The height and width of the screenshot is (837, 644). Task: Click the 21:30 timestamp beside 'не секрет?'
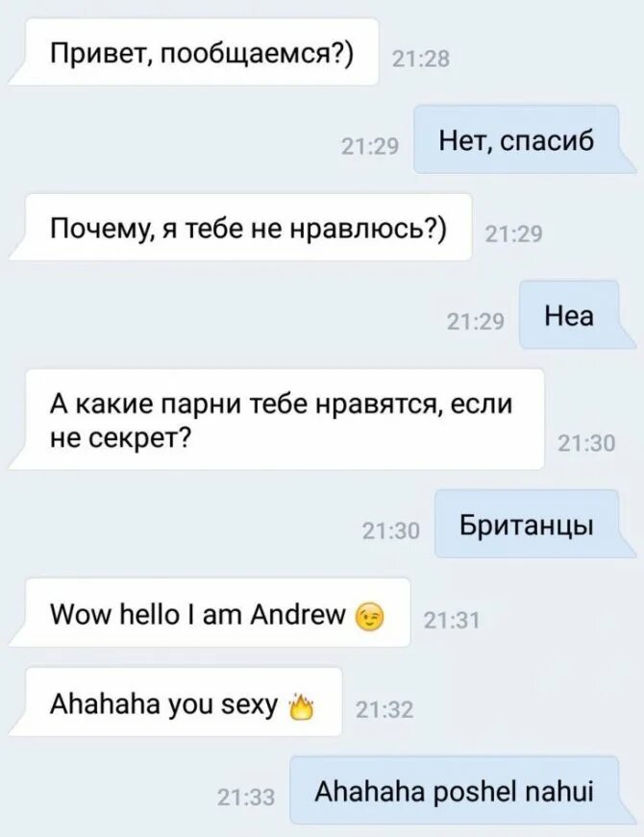(586, 444)
